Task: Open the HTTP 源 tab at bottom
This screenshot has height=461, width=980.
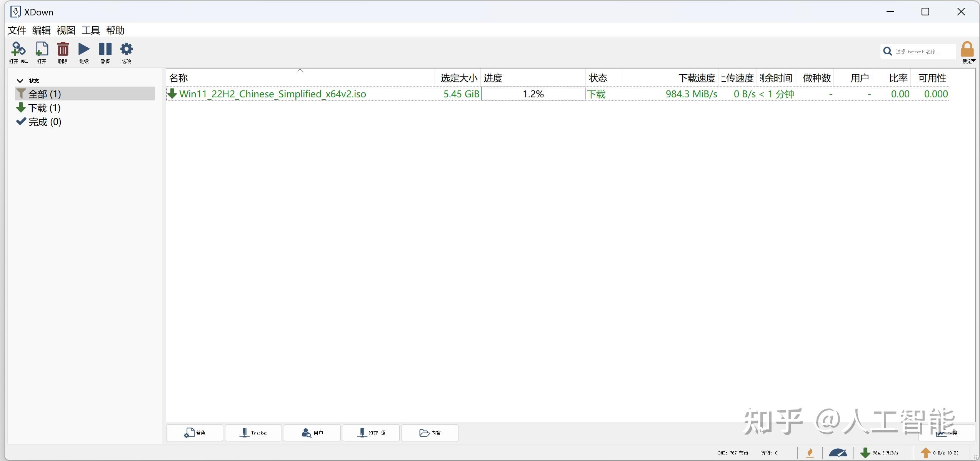Action: point(371,433)
